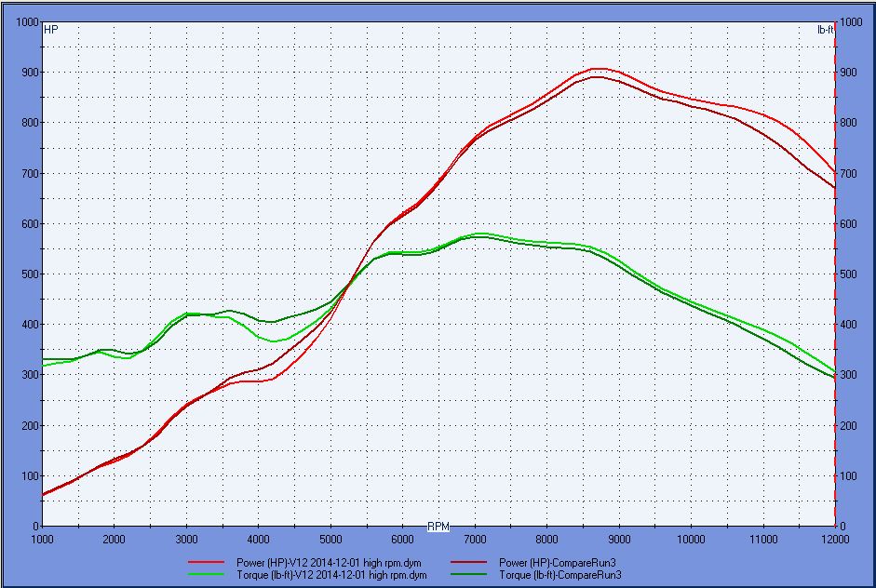876x588 pixels.
Task: Select the "Torque (lb-ft)-CompareRun3" legend label
Action: 561,575
